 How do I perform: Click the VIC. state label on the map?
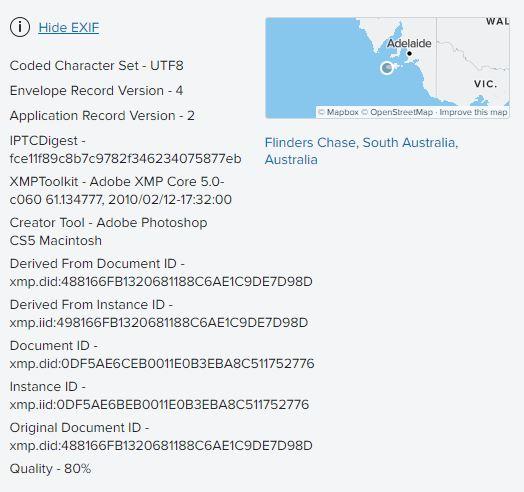click(486, 84)
